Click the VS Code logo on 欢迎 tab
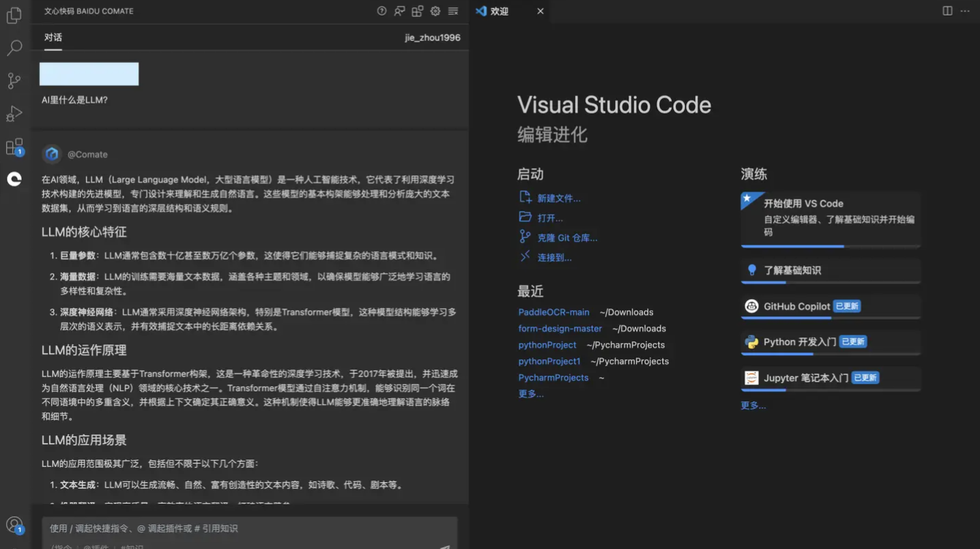Screen dimensions: 980x549 481,11
